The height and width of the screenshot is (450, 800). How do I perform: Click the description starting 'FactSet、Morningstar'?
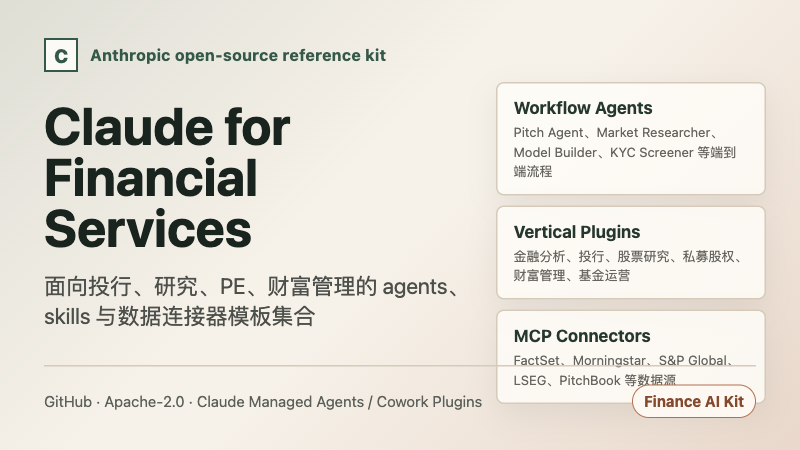[623, 370]
